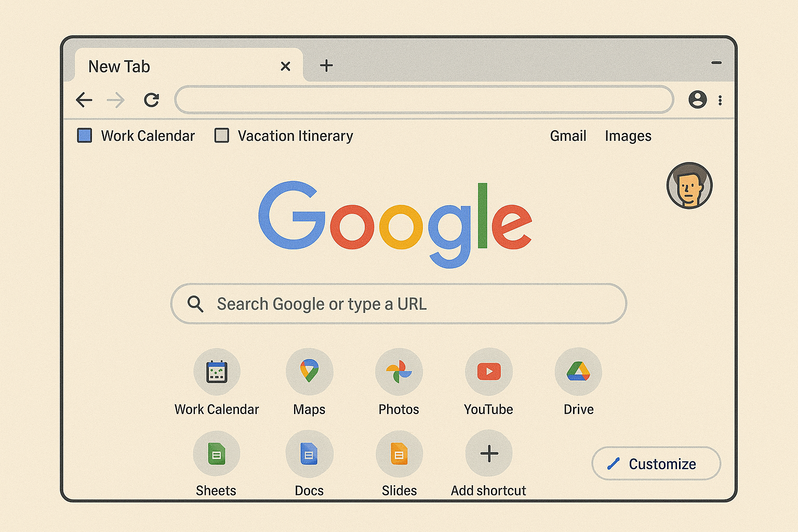Open the profile icon in the toolbar
The image size is (798, 532).
click(697, 99)
